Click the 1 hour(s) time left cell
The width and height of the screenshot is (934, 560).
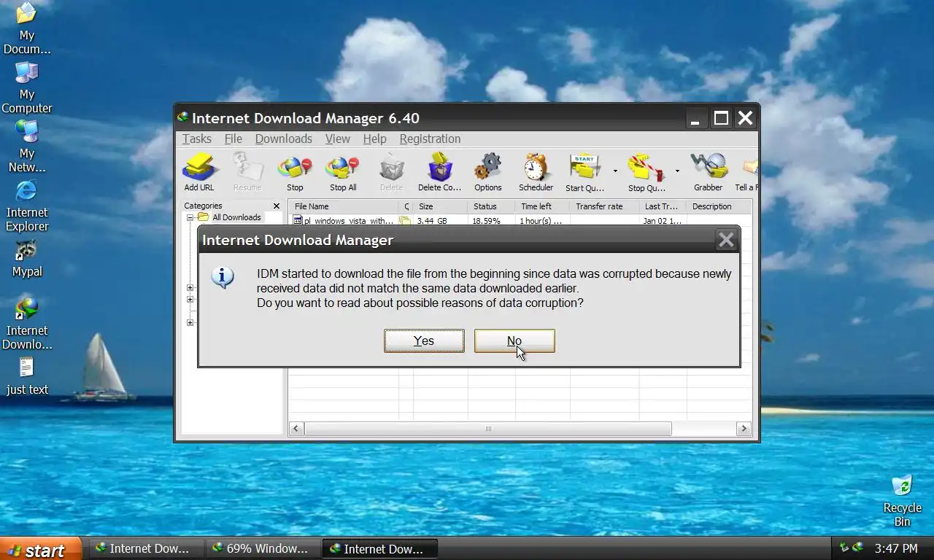tap(541, 220)
